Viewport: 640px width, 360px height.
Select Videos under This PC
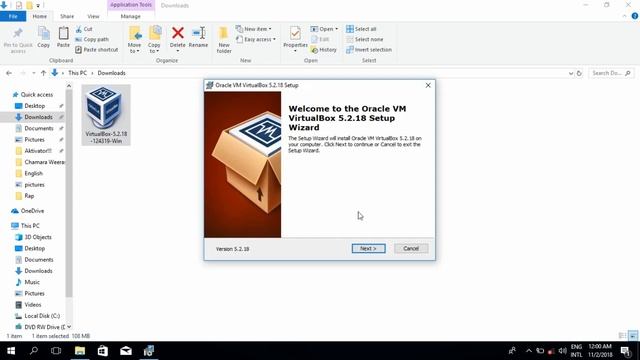[x=33, y=304]
